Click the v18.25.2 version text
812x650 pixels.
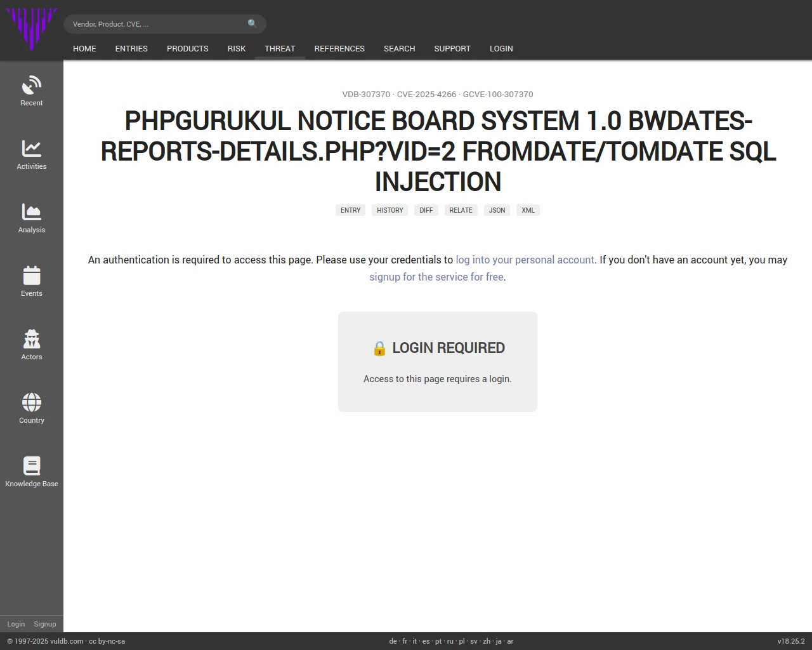click(x=791, y=641)
